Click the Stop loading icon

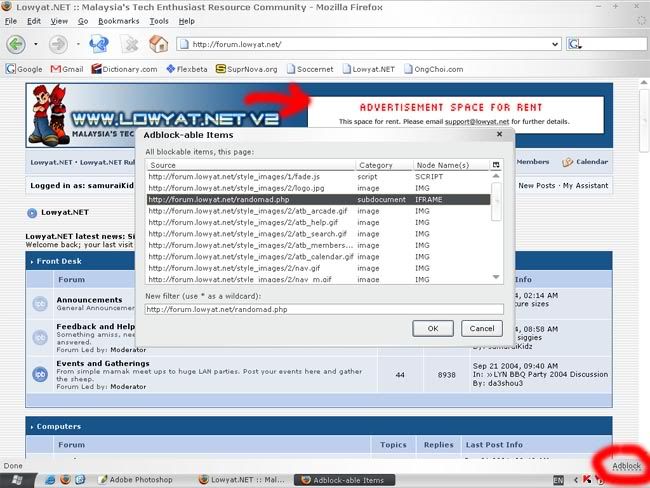[x=129, y=44]
